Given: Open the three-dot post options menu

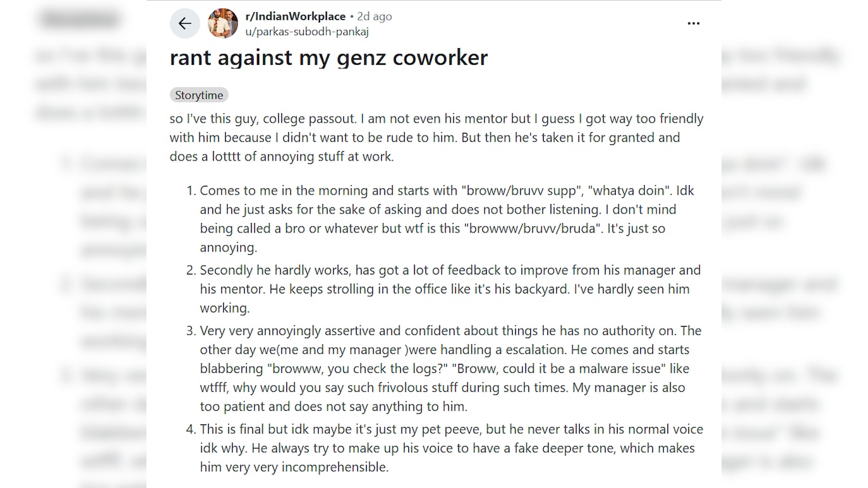Looking at the screenshot, I should (x=693, y=24).
